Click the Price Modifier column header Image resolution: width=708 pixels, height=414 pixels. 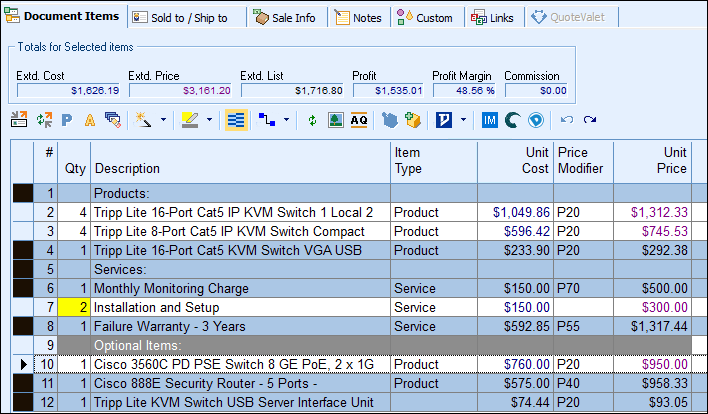tap(583, 161)
